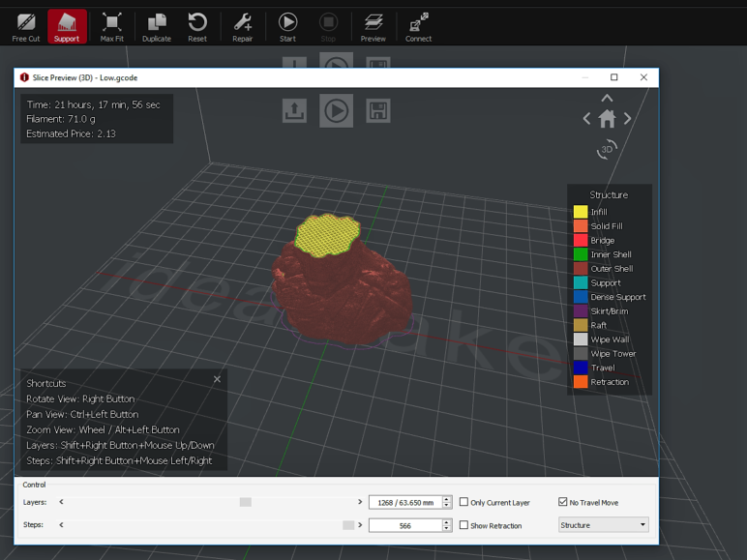Screen dimensions: 747x560
Task: Click the teal Support legend swatch
Action: click(x=581, y=282)
